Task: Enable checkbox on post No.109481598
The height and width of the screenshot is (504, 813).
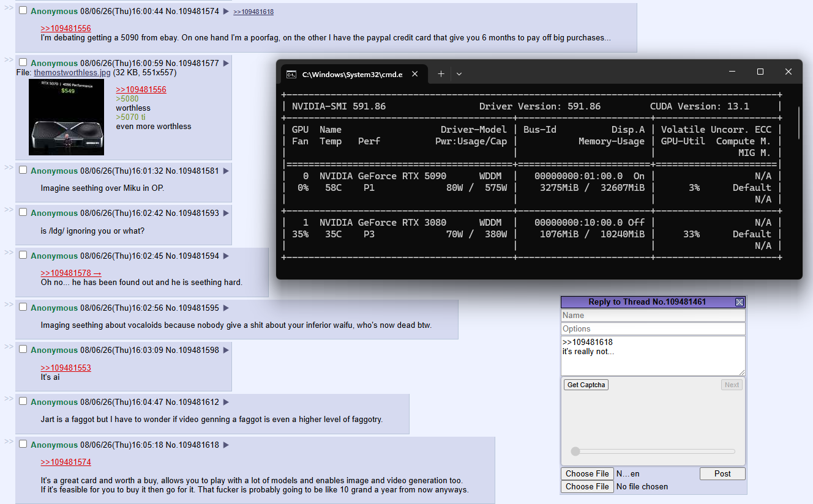Action: pos(23,349)
